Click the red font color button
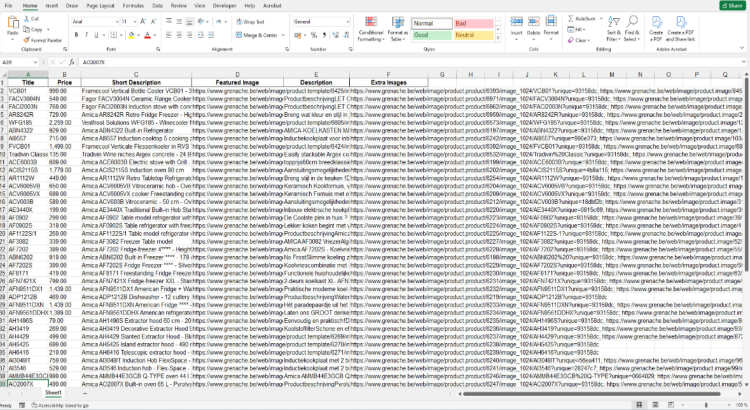Viewport: 750px width, 410px height. 148,35
